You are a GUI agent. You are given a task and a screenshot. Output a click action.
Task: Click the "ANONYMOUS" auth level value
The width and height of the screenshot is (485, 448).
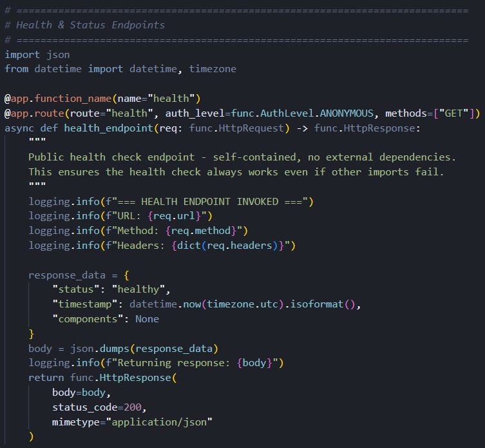347,113
